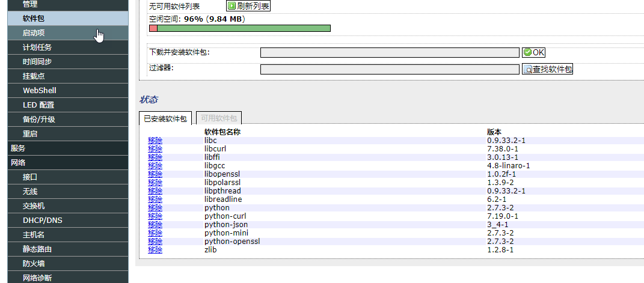Click the magnifier icon on 查找软件包

point(528,69)
